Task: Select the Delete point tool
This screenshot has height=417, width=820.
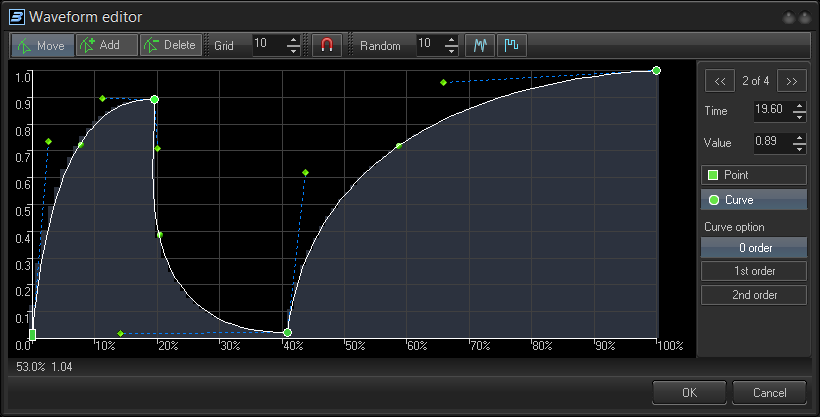Action: [169, 45]
